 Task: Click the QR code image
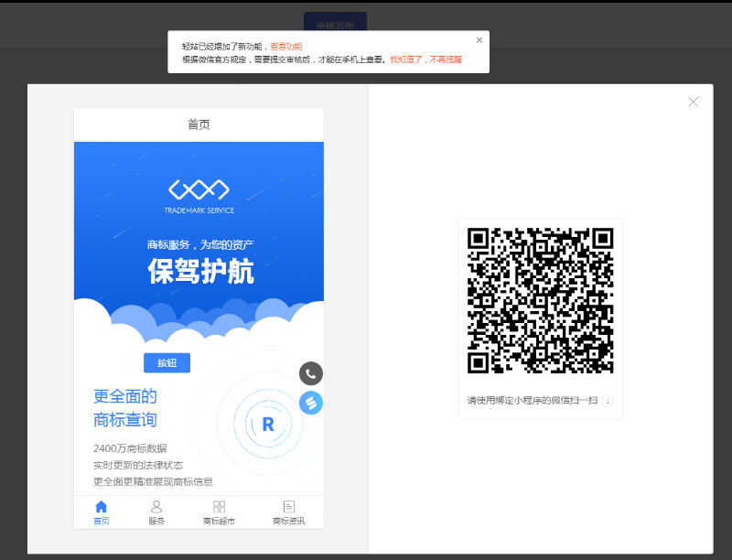click(540, 300)
